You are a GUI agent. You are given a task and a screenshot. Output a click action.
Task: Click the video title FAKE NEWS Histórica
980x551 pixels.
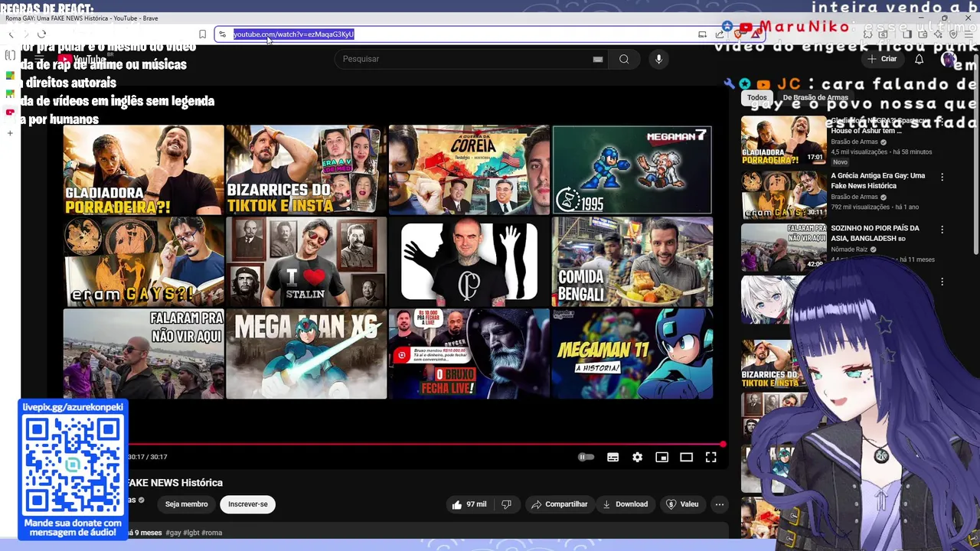tap(175, 483)
